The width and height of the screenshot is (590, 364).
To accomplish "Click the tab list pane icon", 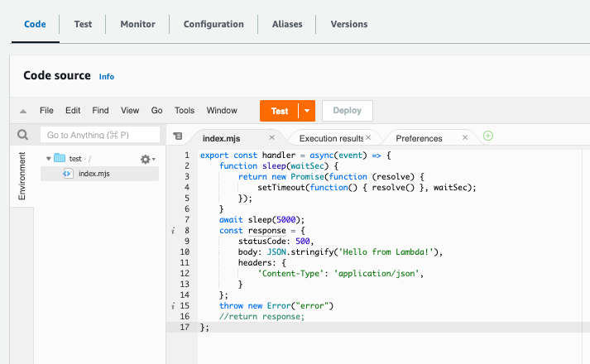I will pyautogui.click(x=178, y=136).
